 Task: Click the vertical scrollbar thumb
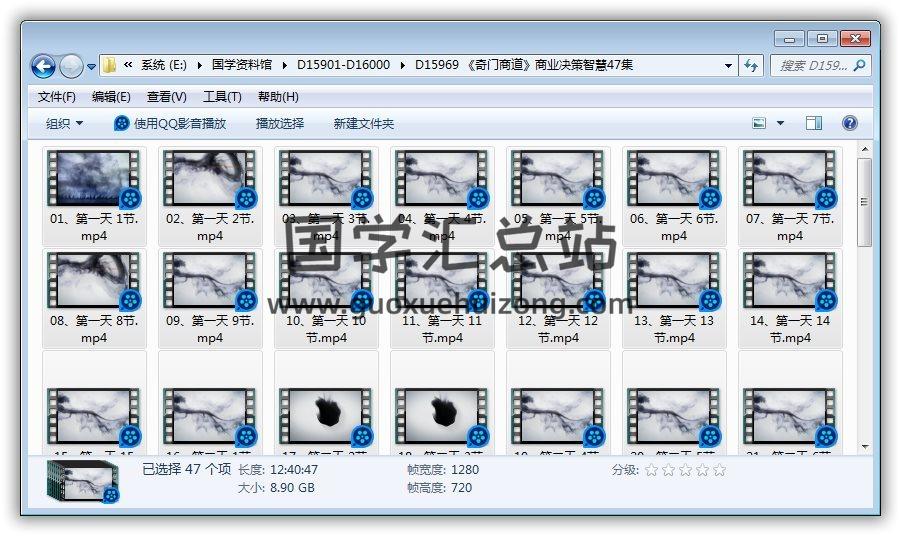coord(864,202)
